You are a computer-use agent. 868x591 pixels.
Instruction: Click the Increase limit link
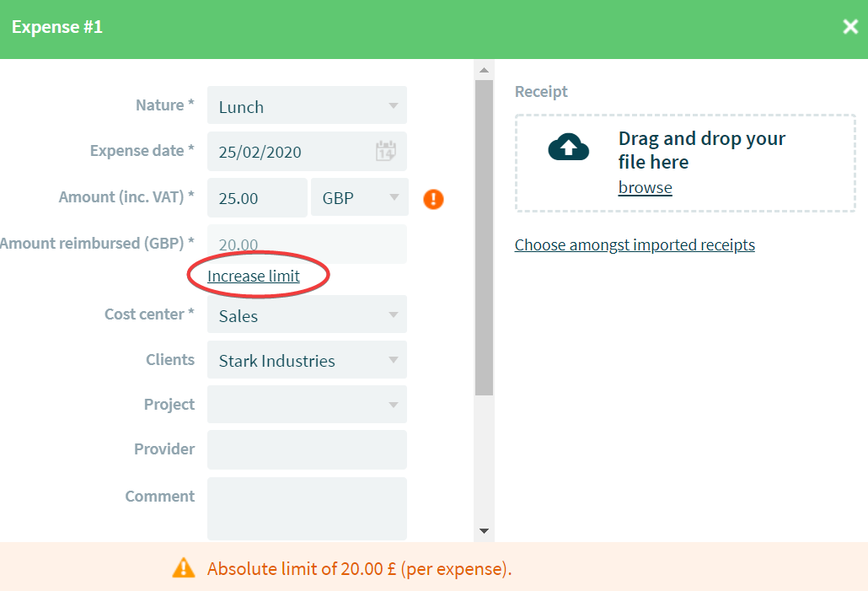click(x=254, y=276)
